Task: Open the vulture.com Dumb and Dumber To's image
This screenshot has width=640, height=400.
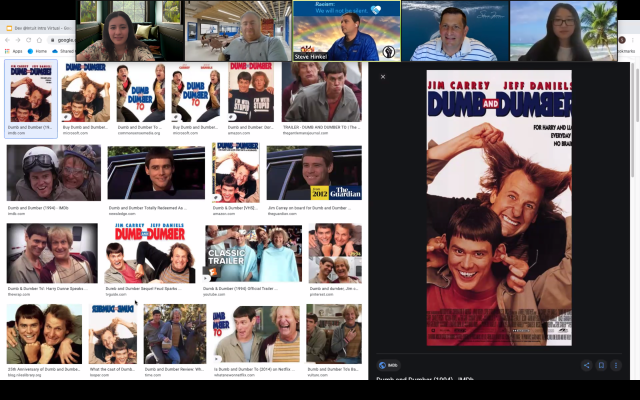Action: pos(334,334)
